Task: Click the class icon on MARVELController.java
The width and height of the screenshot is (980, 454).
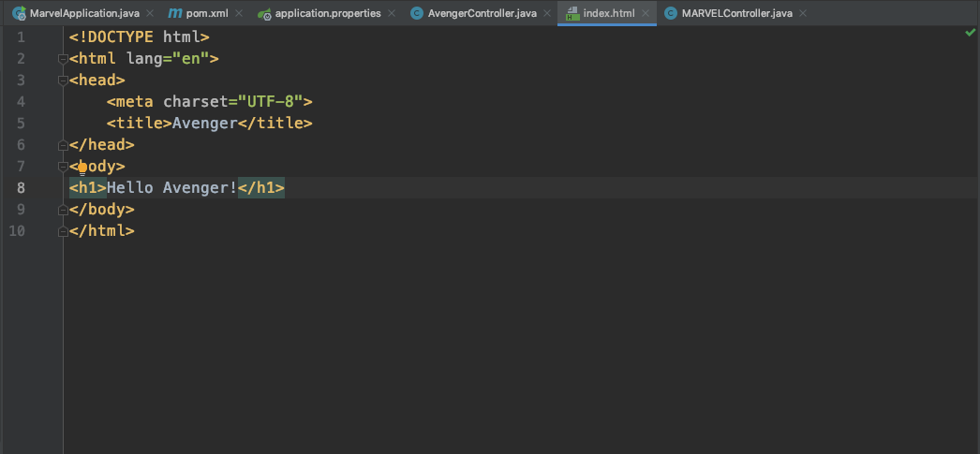Action: [x=671, y=13]
